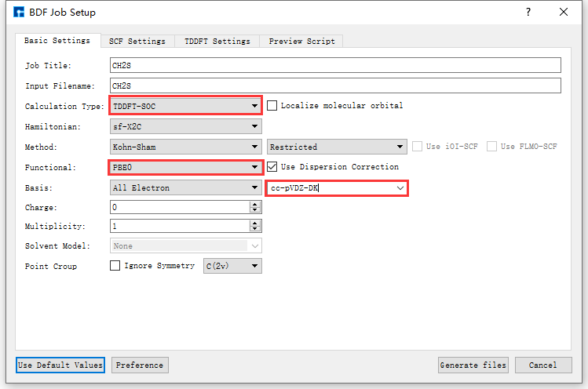Check the Ignore Symmetry box
The image size is (588, 389).
click(115, 266)
